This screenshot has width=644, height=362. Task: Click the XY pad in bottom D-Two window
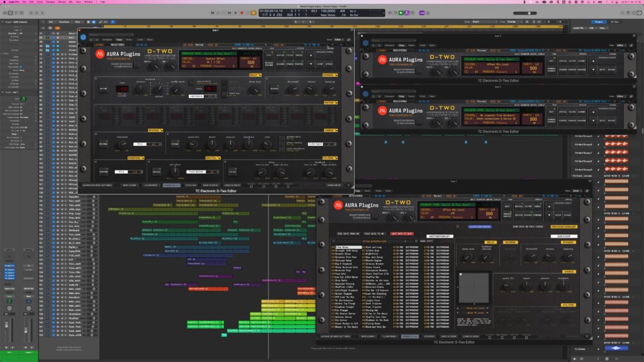click(474, 288)
